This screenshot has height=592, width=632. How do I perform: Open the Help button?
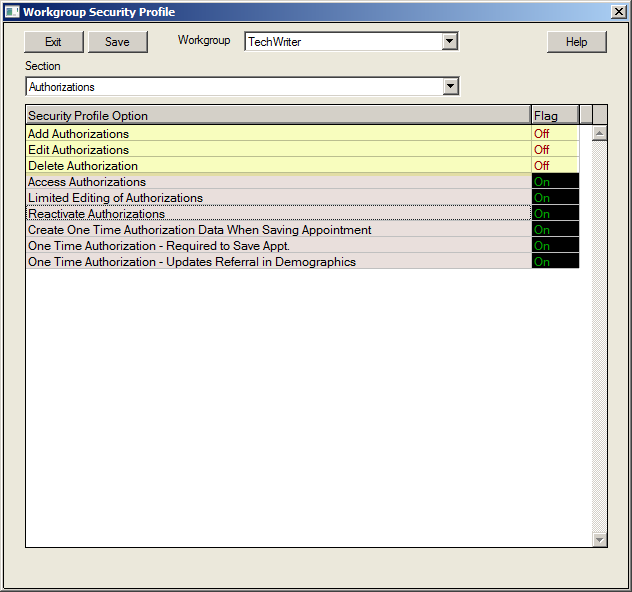pos(576,42)
